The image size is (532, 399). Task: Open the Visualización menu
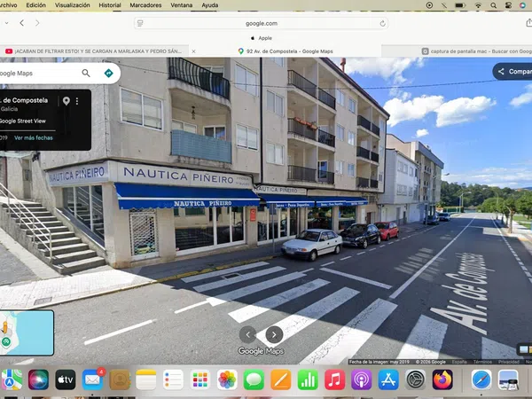[x=73, y=5]
